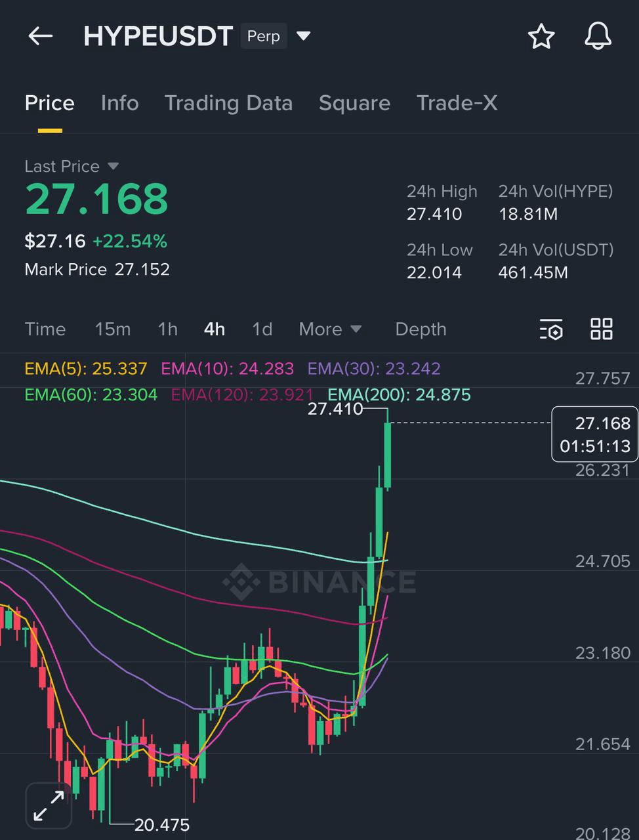Open the indicator settings icon

551,330
